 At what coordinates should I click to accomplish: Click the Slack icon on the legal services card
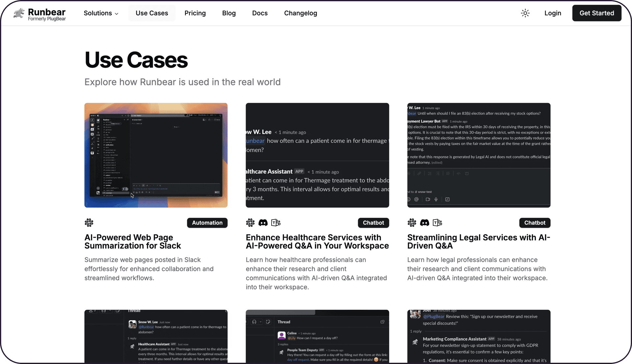click(x=412, y=223)
